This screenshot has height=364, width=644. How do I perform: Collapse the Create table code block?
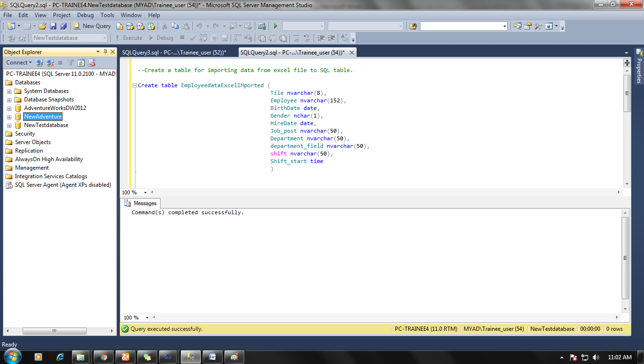[134, 86]
